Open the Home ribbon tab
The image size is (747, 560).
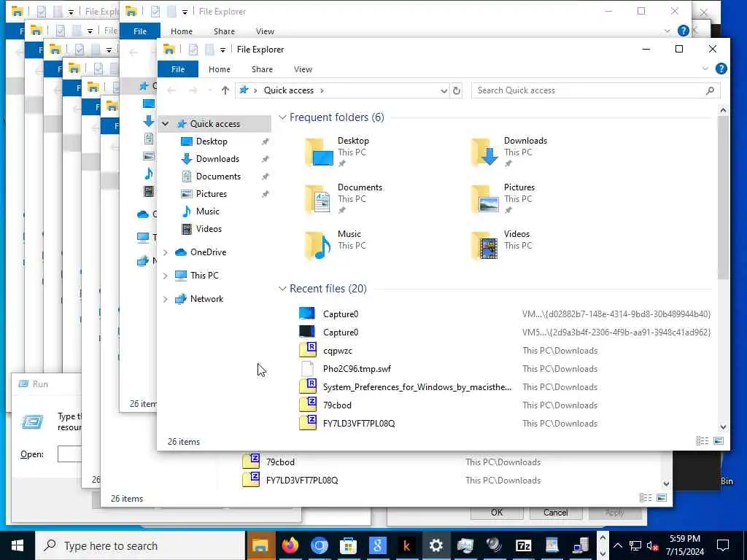click(219, 69)
